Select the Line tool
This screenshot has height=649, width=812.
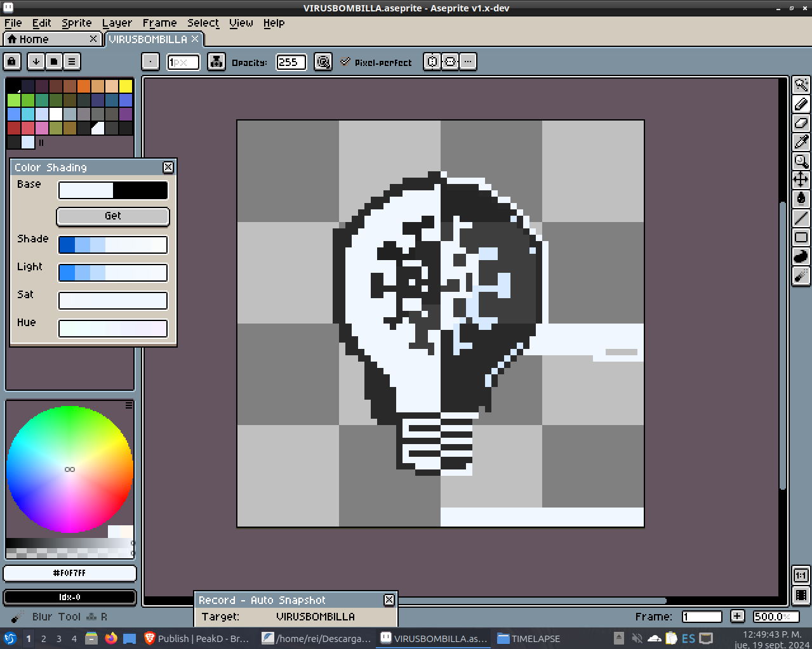tap(801, 218)
